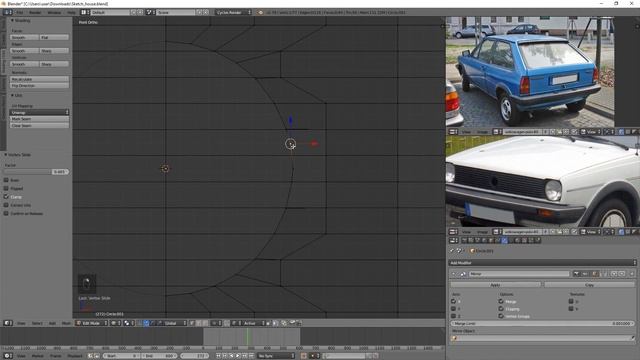Copy the Mirror modifier

tap(589, 284)
